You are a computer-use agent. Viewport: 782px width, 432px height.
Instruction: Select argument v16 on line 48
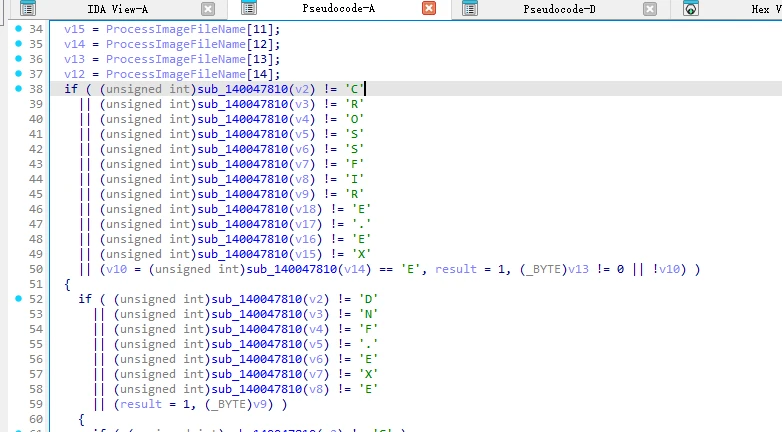tap(306, 239)
